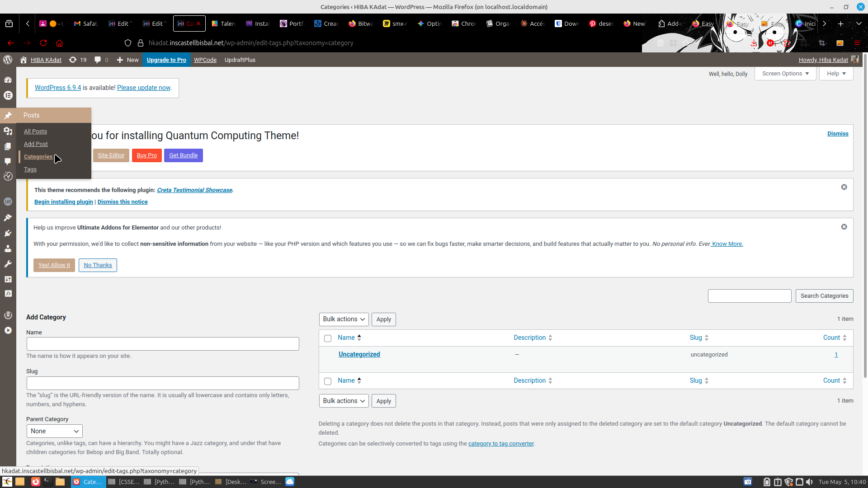This screenshot has height=488, width=868.
Task: Click the Search Categories button
Action: [824, 296]
